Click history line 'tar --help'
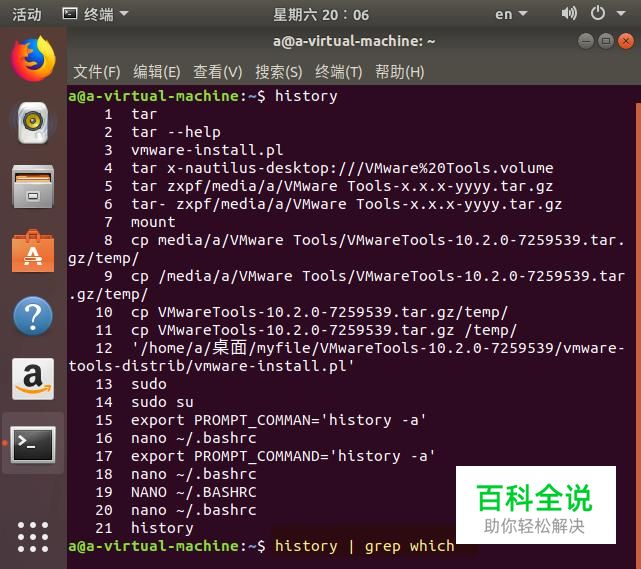This screenshot has width=641, height=569. [x=176, y=132]
